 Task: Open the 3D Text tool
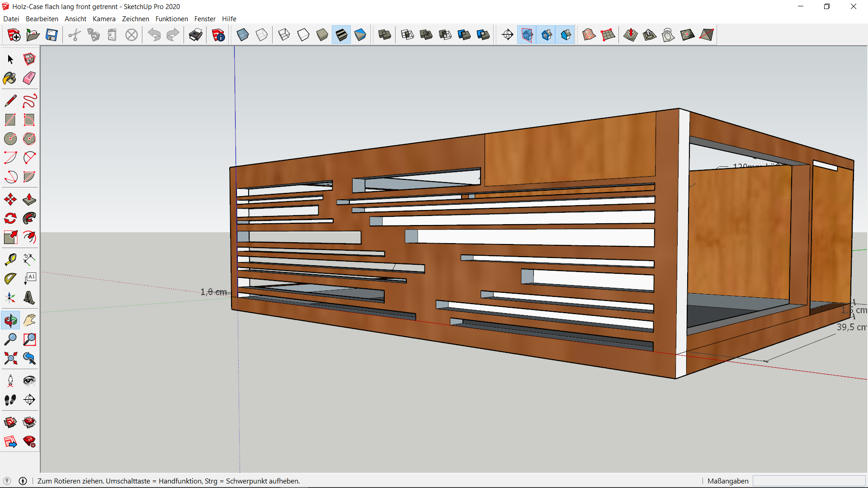[x=29, y=297]
